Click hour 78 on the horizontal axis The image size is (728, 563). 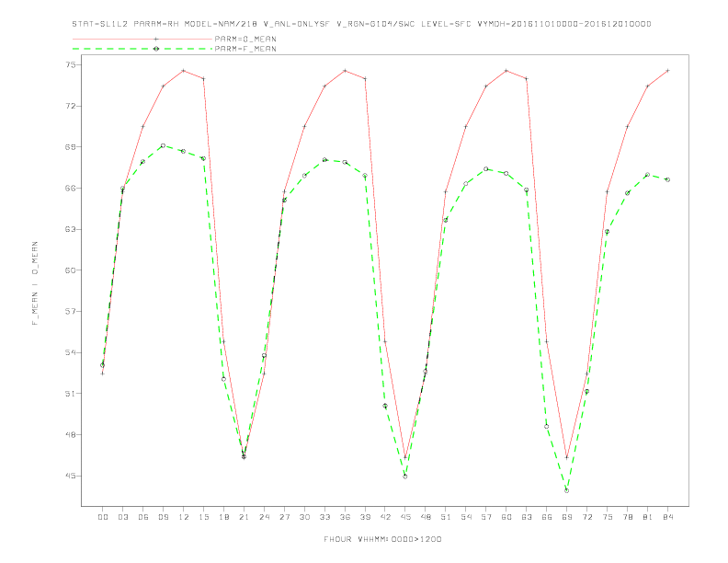coord(628,517)
